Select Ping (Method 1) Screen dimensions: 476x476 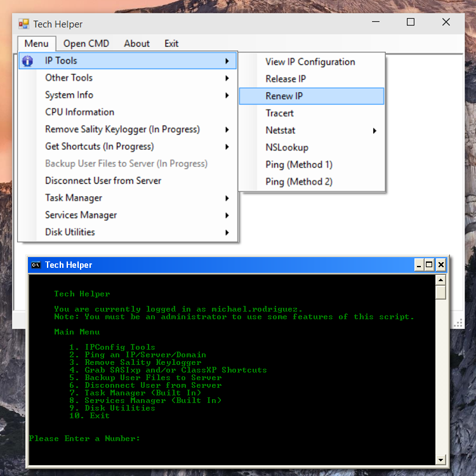(312, 165)
